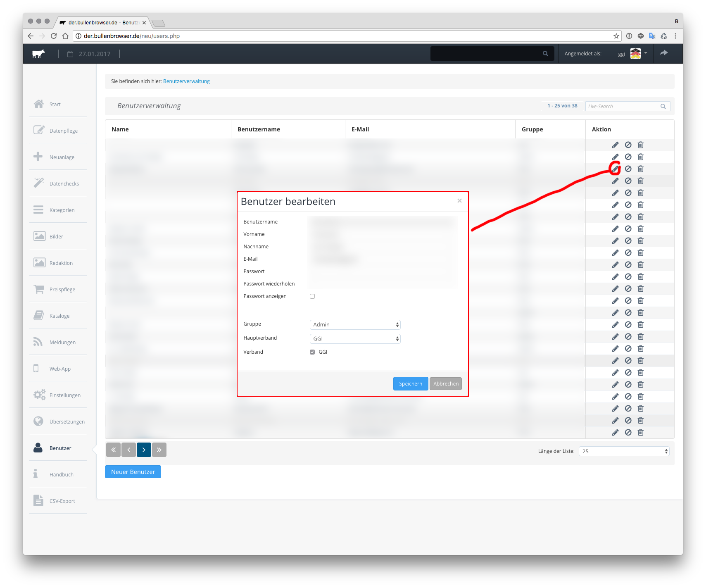Jump to last page of user list

click(159, 450)
